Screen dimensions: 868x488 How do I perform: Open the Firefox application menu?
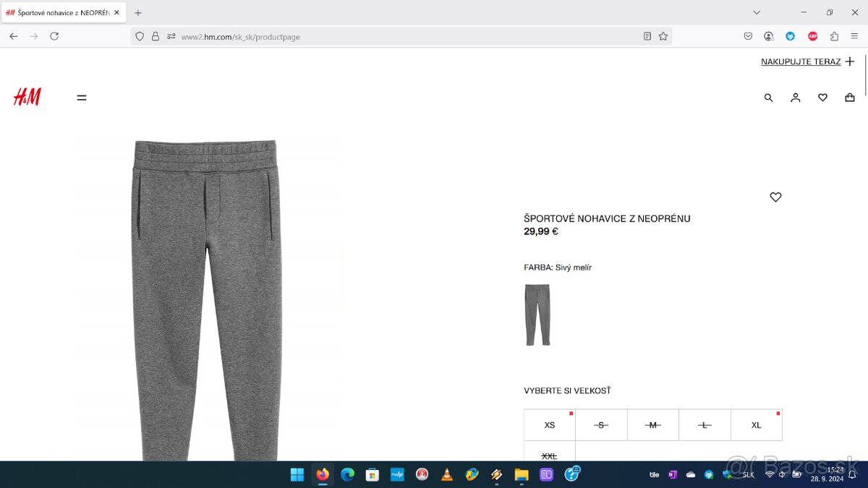tap(854, 36)
